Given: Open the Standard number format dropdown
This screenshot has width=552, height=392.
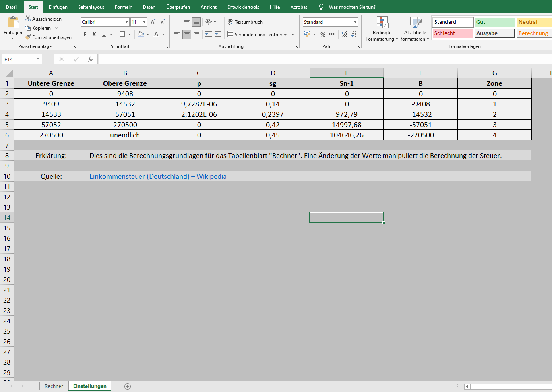Looking at the screenshot, I should [355, 22].
